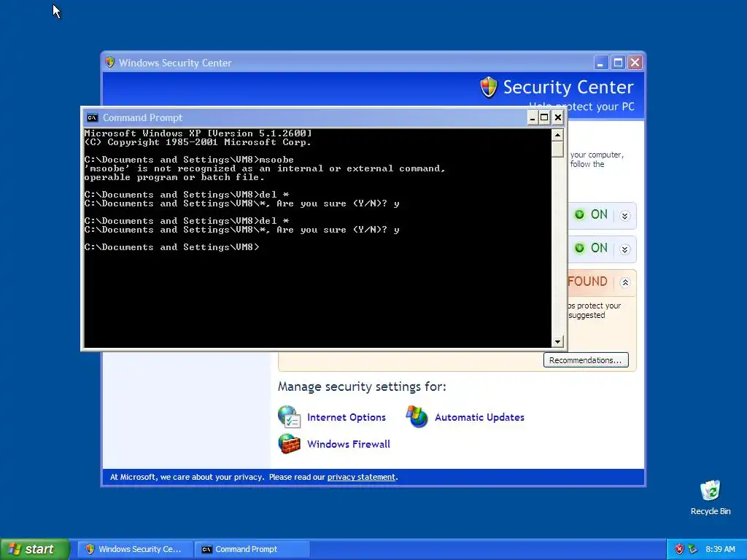Click the Windows Security Center shield title icon
747x560 pixels.
point(110,63)
